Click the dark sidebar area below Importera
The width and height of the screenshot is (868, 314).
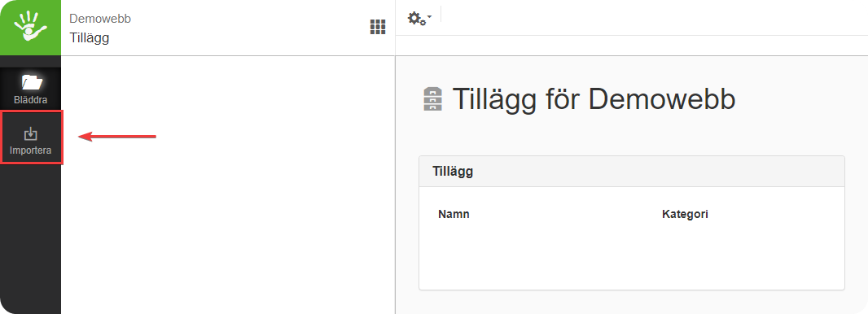[x=30, y=239]
